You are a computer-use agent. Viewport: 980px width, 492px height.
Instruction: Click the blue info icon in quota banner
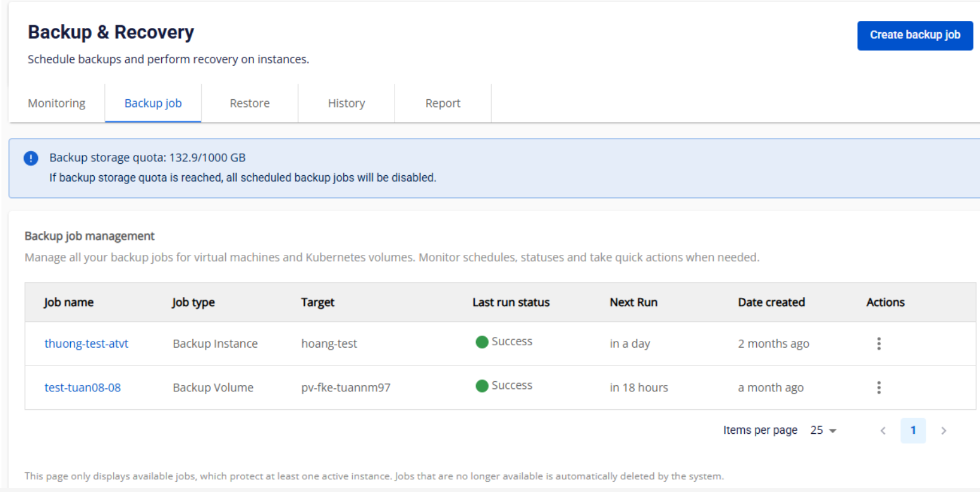pyautogui.click(x=30, y=158)
